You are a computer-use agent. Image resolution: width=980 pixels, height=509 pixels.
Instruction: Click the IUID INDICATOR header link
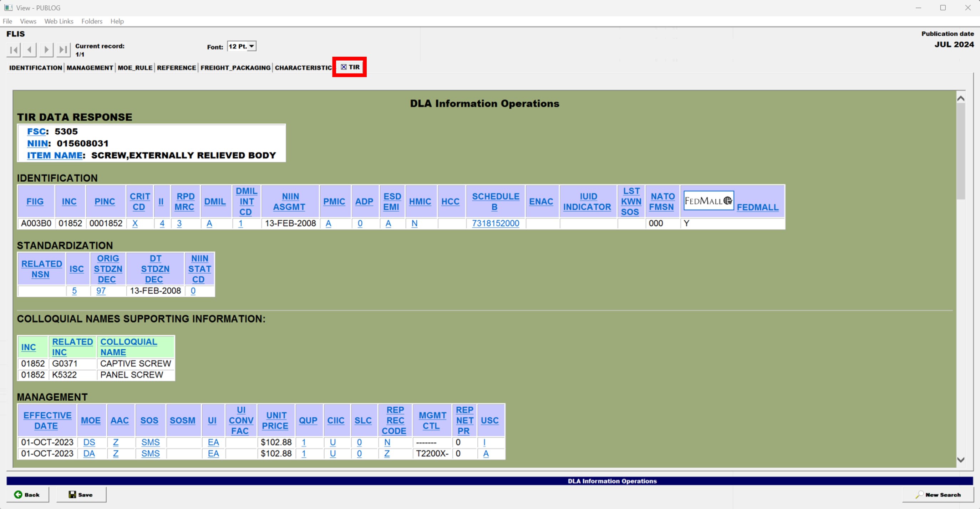pos(587,202)
